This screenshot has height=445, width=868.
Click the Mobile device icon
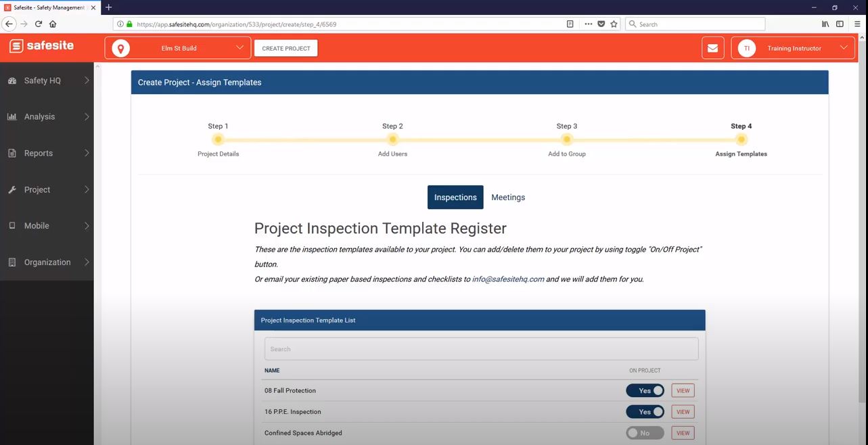[12, 226]
